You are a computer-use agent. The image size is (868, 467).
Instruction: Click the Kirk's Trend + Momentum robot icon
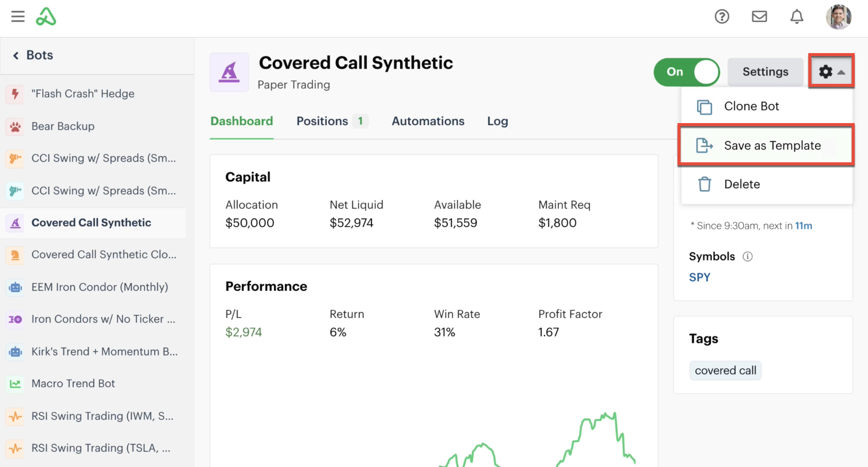[x=15, y=352]
